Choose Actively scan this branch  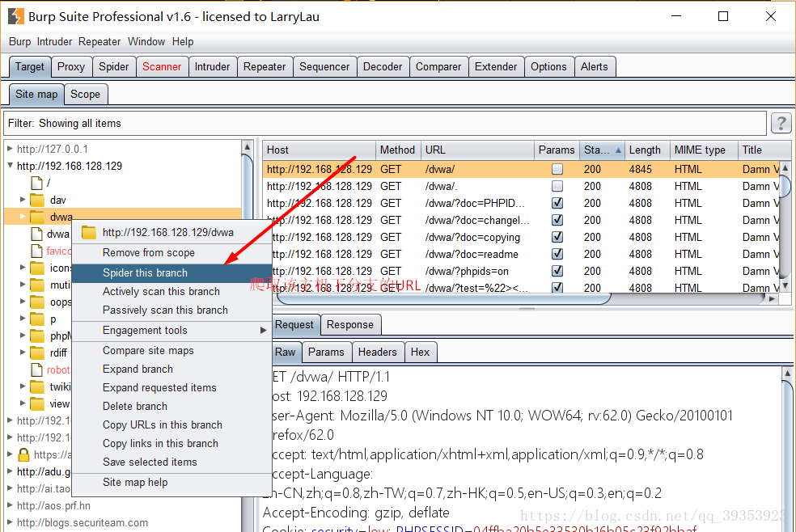coord(171,292)
